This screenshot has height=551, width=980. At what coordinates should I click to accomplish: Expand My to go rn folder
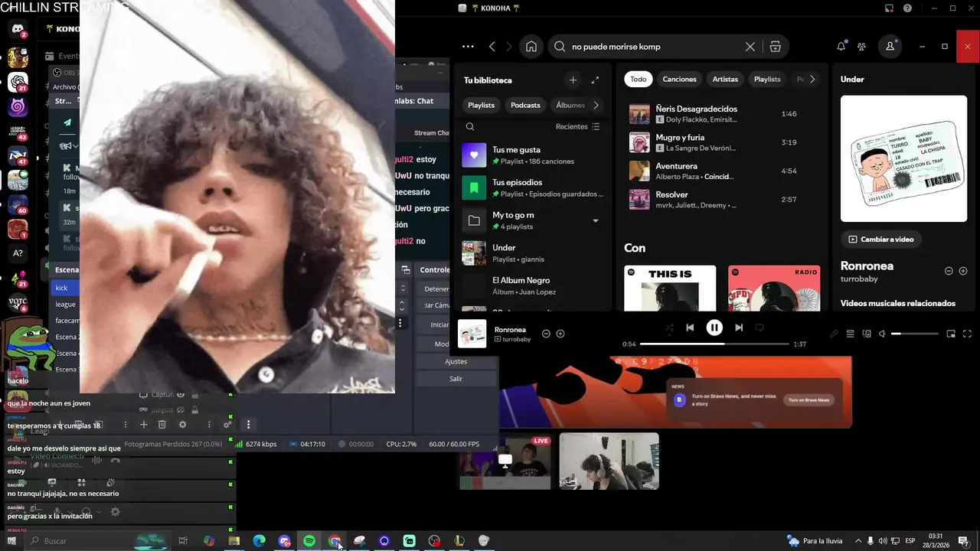coord(596,221)
